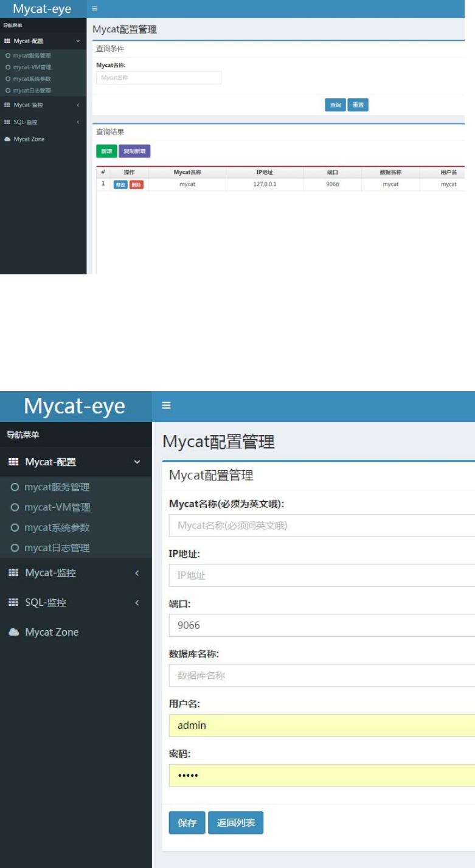Click cloud icon beside Mycat Zone in upper screenshot
The width and height of the screenshot is (475, 868).
tap(7, 139)
